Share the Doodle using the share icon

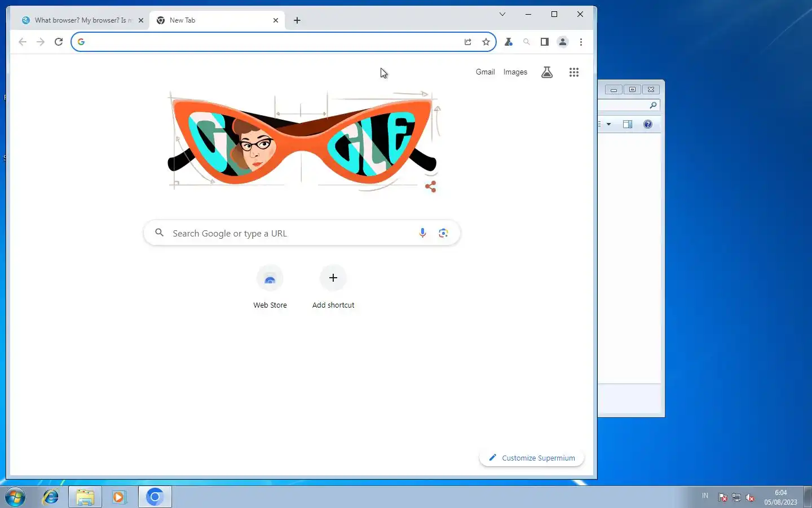point(431,187)
